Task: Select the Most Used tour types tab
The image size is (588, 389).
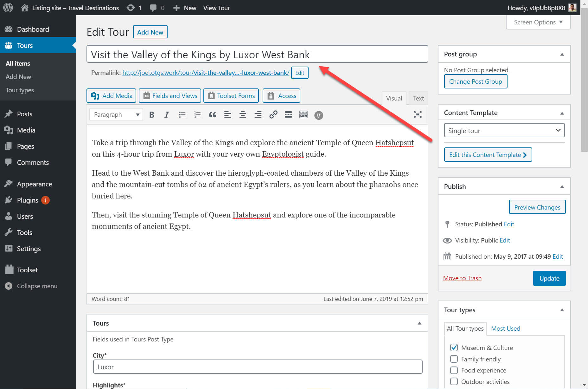Action: pos(505,328)
